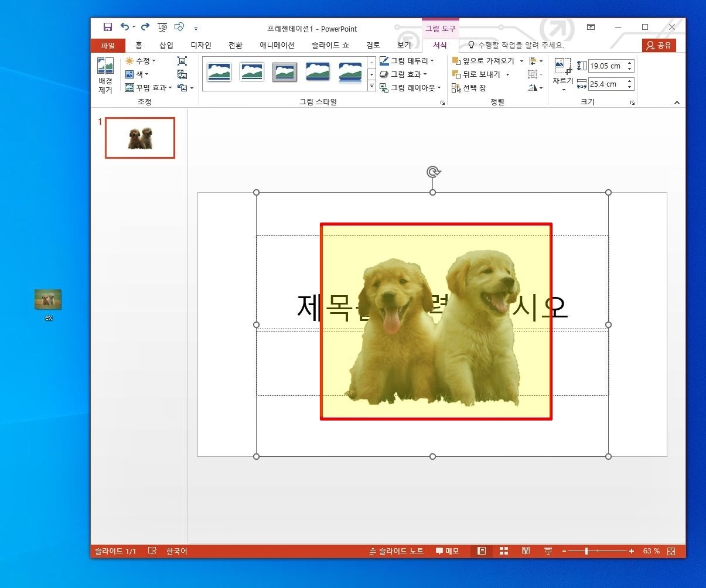Viewport: 706px width, 588px height.
Task: Switch to the 전환 tab
Action: [236, 45]
